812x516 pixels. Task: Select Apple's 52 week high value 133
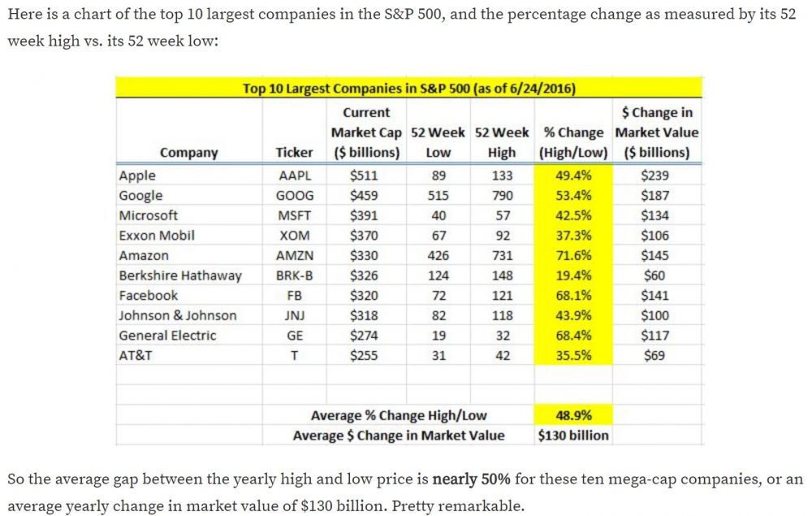coord(502,176)
